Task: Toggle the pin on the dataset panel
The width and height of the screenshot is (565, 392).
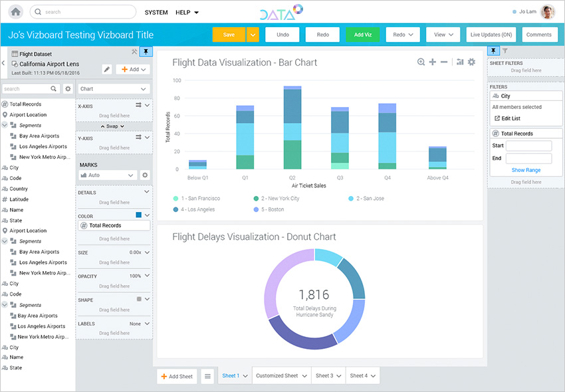Action: pyautogui.click(x=146, y=51)
